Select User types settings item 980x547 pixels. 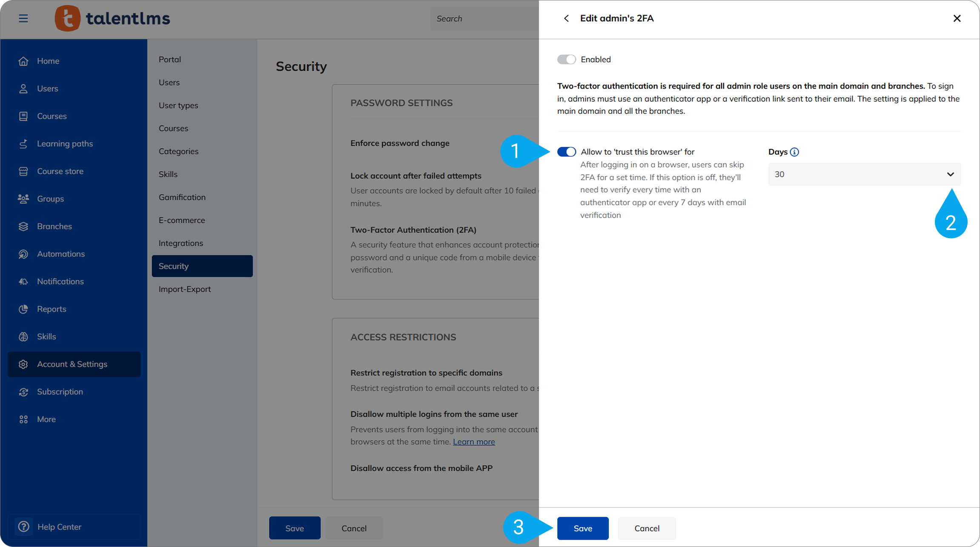point(178,105)
